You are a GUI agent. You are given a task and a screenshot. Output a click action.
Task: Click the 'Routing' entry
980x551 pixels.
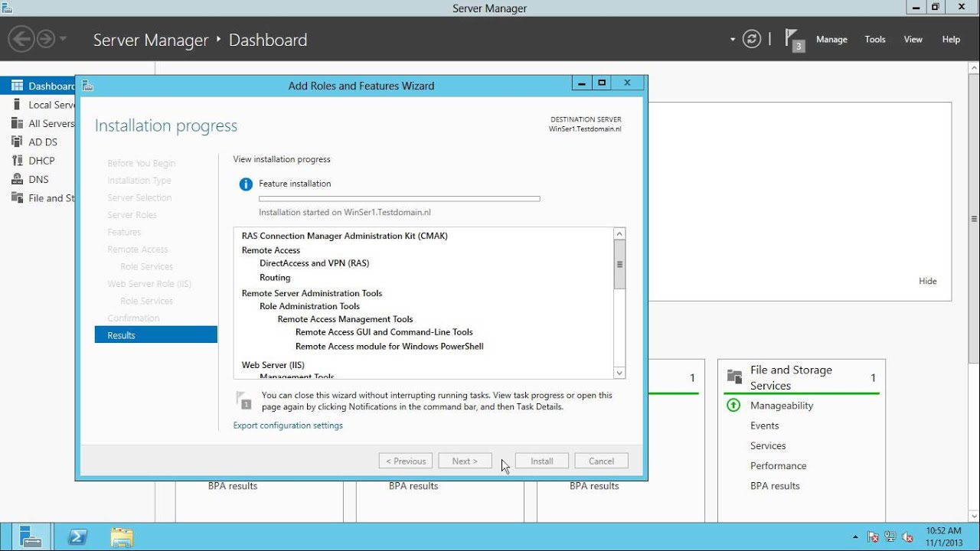coord(275,278)
